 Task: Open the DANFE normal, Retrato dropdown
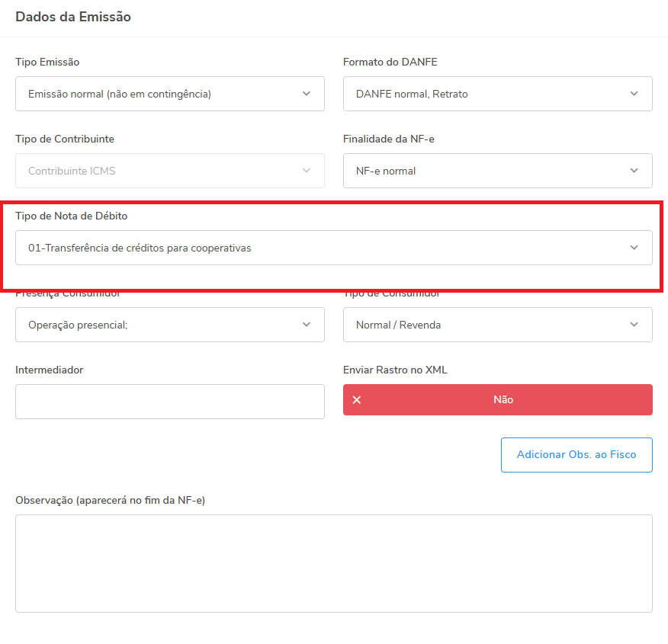[x=498, y=94]
